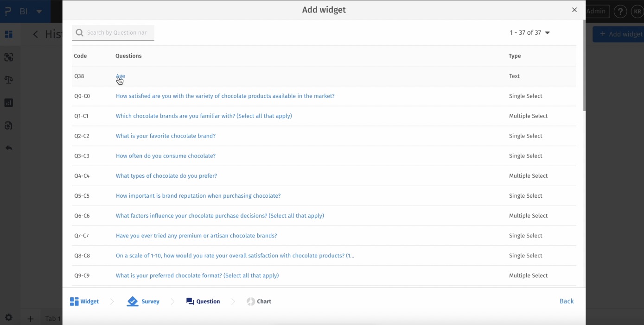Click the magnifier icon in the search box

click(79, 33)
